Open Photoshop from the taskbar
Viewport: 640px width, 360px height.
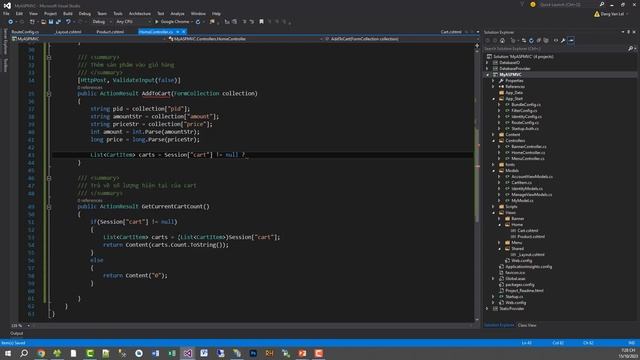click(x=253, y=353)
